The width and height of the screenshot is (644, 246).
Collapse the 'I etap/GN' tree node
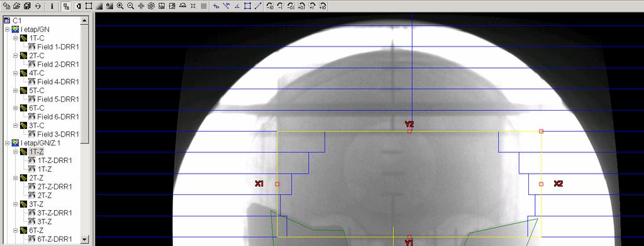[7, 30]
